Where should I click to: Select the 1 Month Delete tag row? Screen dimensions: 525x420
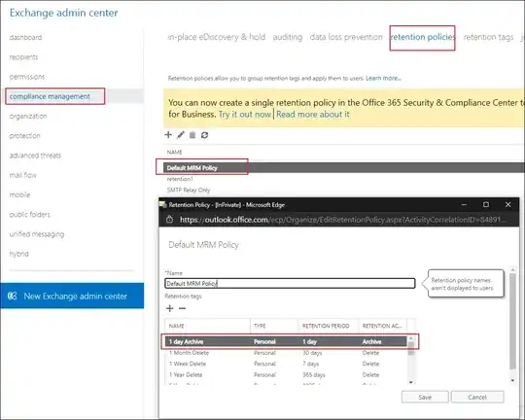tap(286, 353)
